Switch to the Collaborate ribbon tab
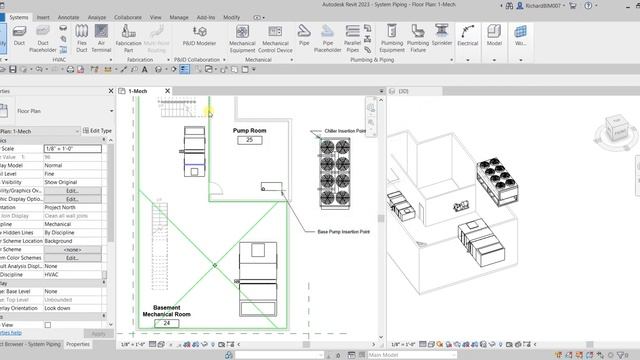Image resolution: width=640 pixels, height=360 pixels. click(128, 18)
